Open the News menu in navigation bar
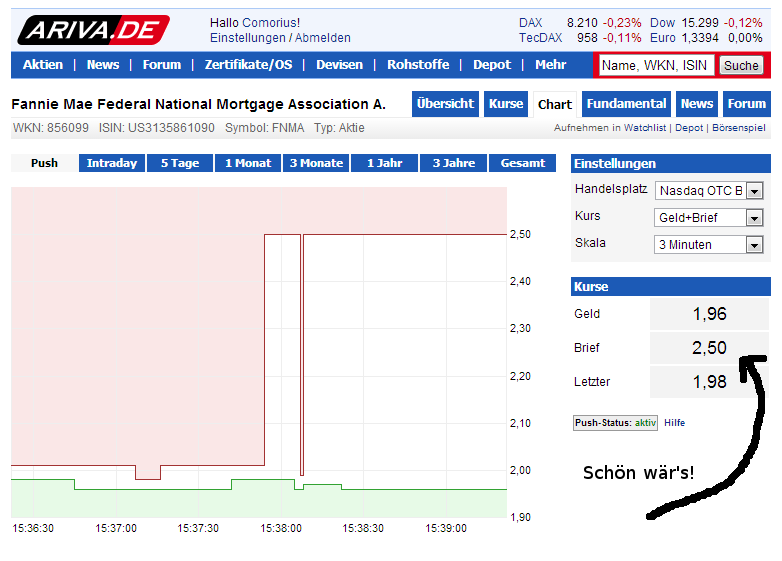The height and width of the screenshot is (561, 782). 103,65
